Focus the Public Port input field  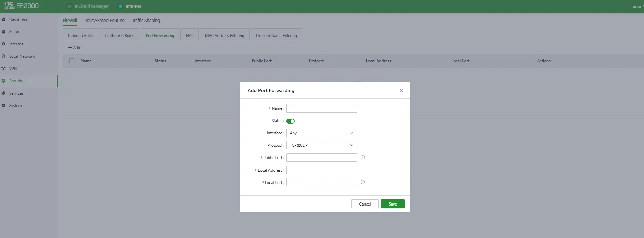coord(321,158)
